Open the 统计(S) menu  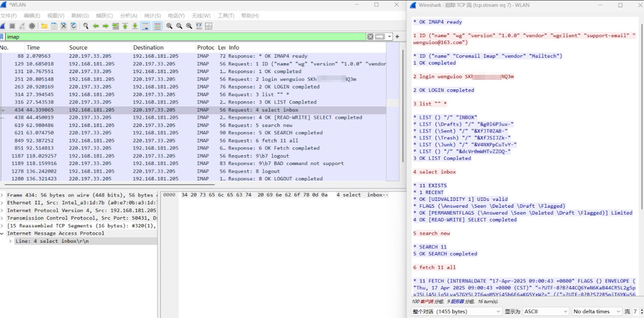(153, 16)
